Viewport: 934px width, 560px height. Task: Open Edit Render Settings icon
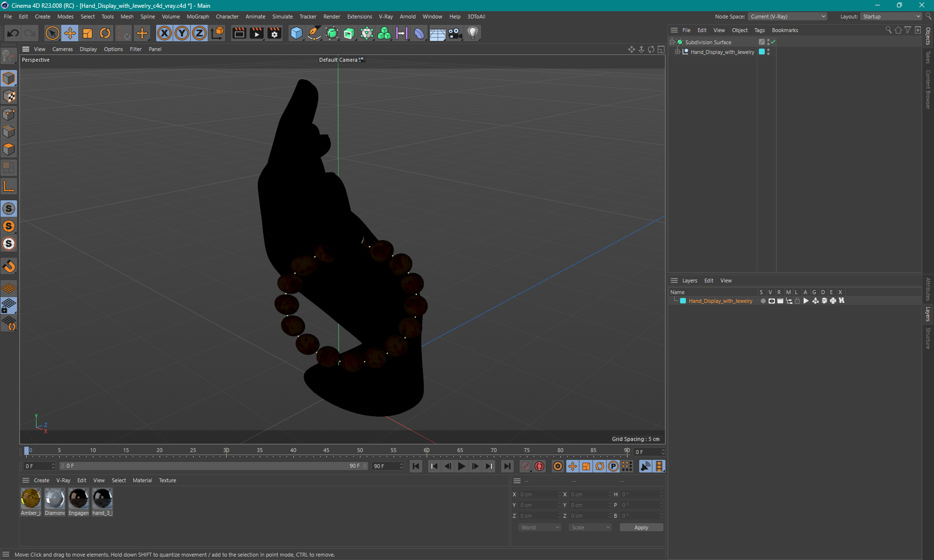(274, 33)
